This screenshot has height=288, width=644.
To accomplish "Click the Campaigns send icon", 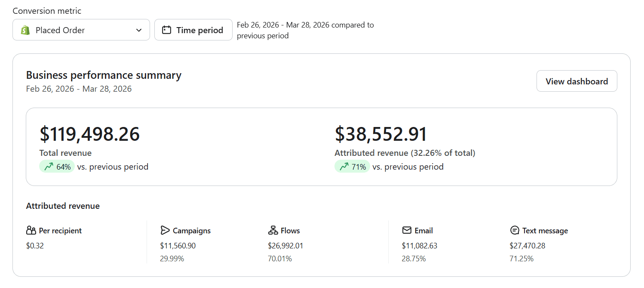I will point(166,230).
